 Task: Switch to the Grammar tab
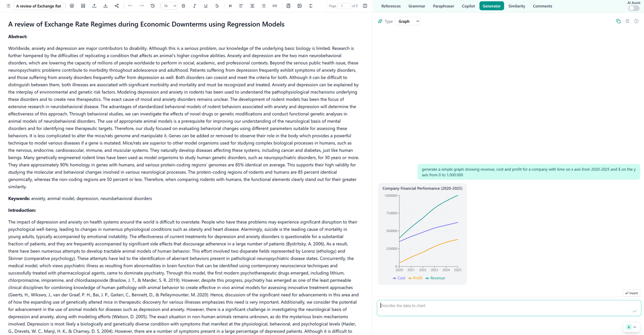[x=417, y=6]
